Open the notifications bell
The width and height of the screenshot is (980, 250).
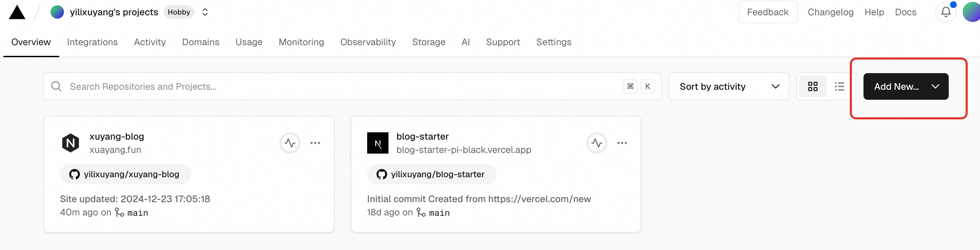coord(946,12)
